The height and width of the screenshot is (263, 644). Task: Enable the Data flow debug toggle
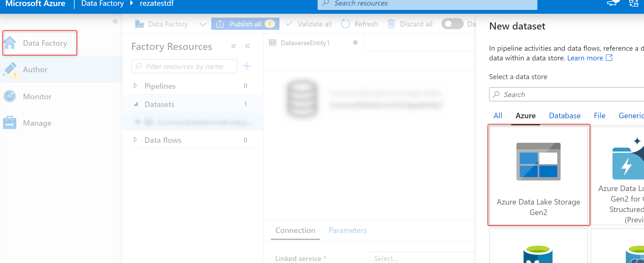point(452,24)
